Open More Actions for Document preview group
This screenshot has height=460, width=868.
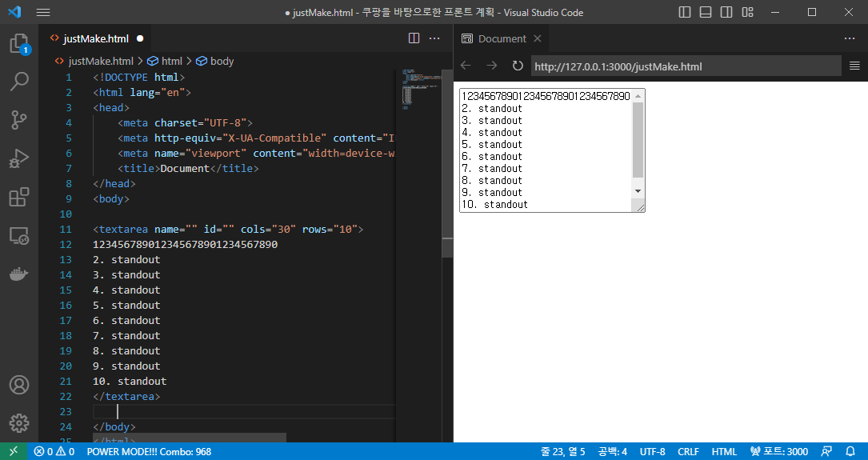tap(850, 38)
